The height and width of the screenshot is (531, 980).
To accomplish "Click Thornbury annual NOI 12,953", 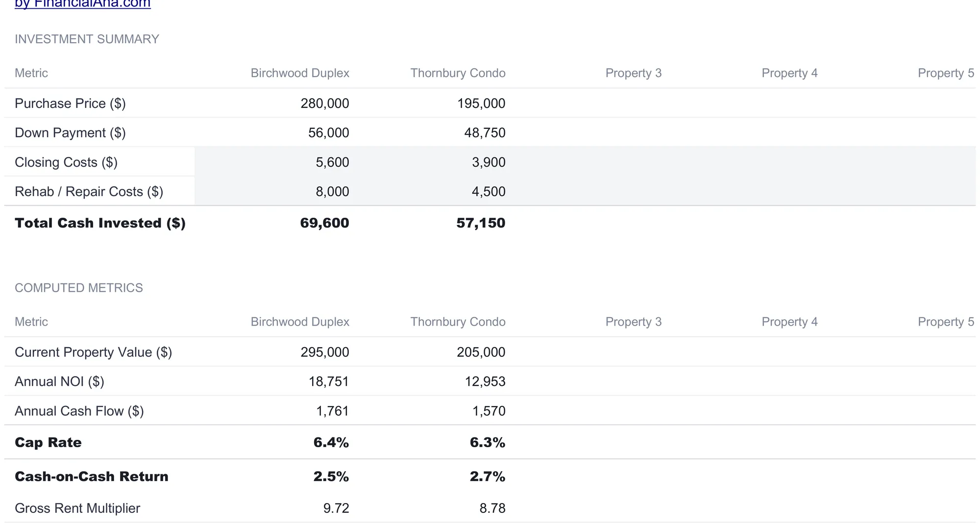I will tap(485, 381).
